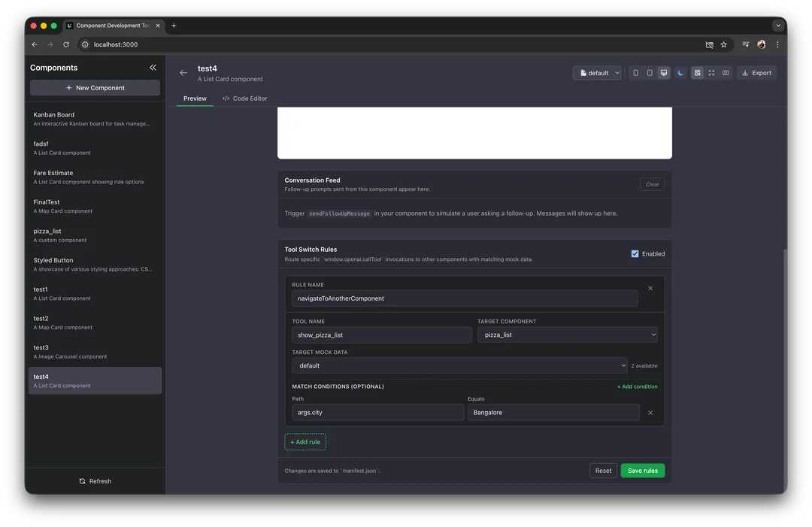Expand the Target Mock Data dropdown
The width and height of the screenshot is (812, 527).
(x=459, y=365)
